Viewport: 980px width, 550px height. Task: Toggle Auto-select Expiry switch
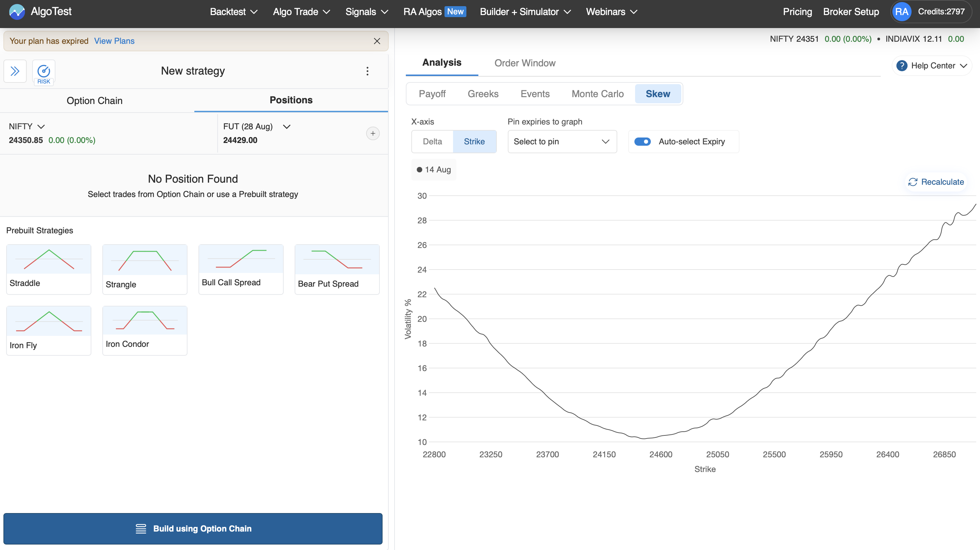(x=642, y=142)
